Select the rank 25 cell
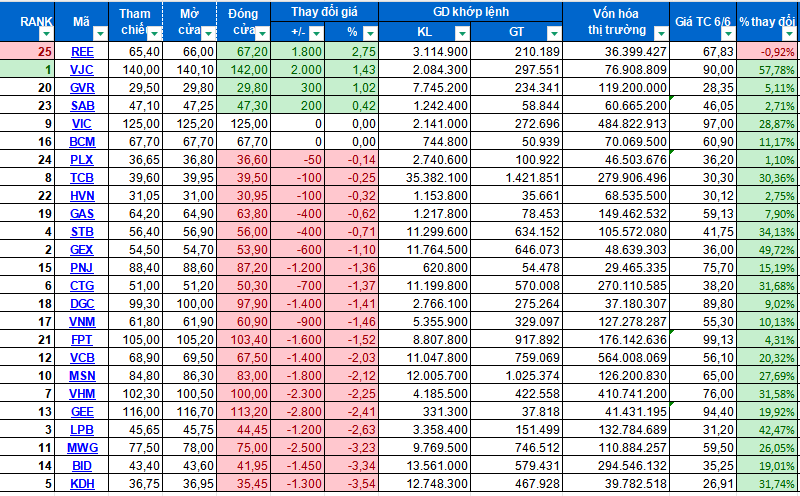 (27, 52)
